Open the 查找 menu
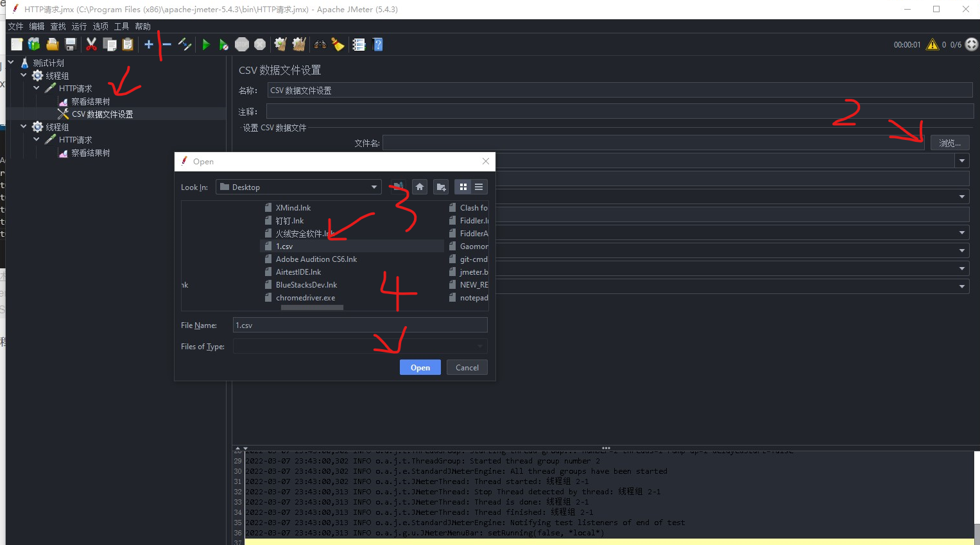This screenshot has height=545, width=980. coord(58,26)
